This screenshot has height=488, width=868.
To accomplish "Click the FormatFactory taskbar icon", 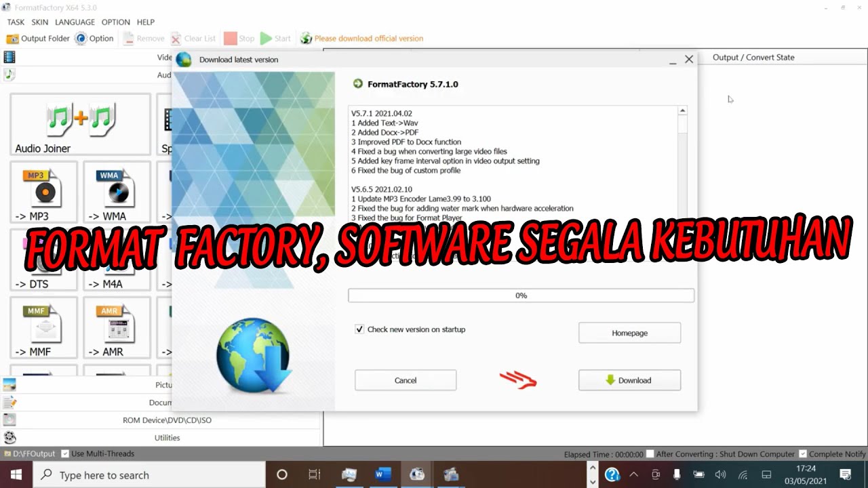I will pos(417,474).
